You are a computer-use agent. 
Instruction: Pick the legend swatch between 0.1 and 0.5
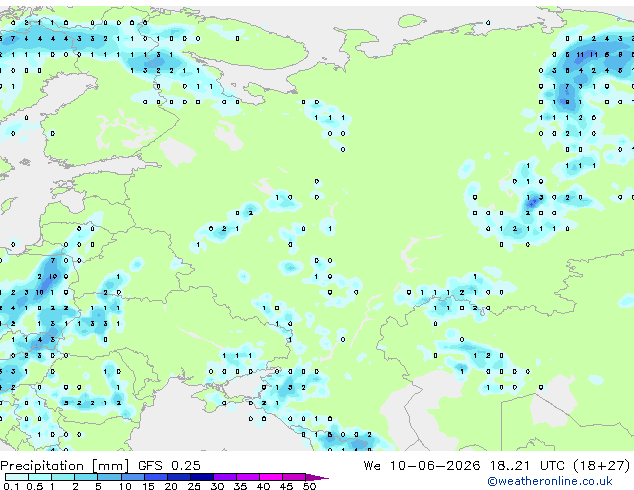coord(17,477)
